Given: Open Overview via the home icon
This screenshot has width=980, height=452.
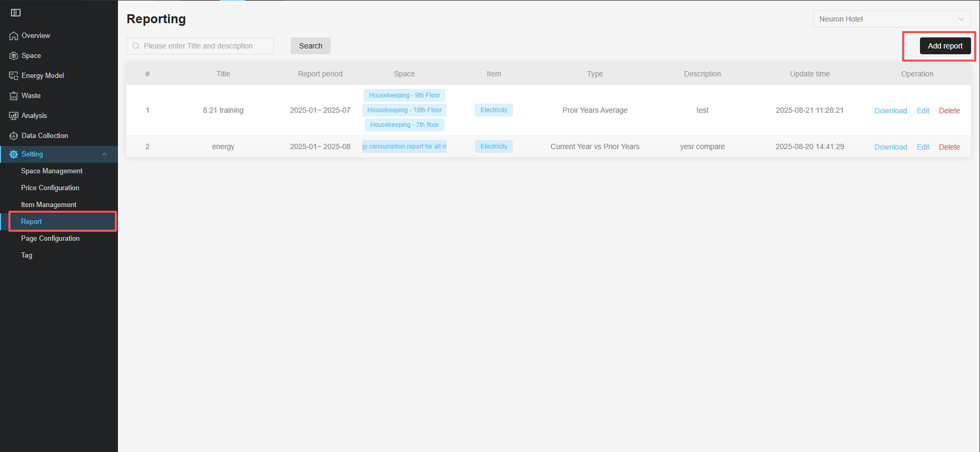Looking at the screenshot, I should (x=14, y=36).
